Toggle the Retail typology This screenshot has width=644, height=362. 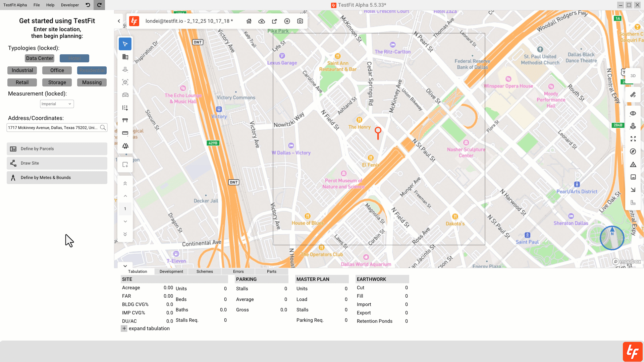pos(22,82)
